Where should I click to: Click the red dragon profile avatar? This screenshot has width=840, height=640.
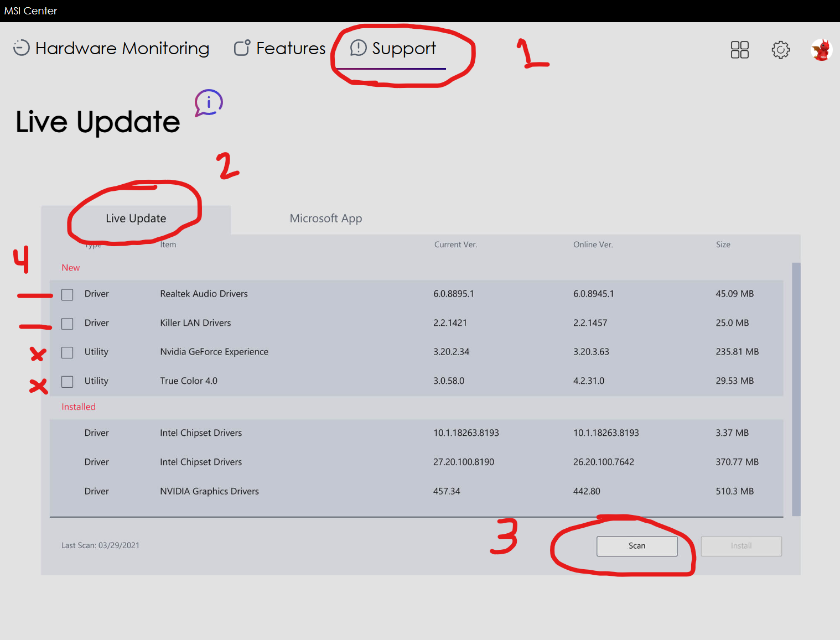coord(821,50)
